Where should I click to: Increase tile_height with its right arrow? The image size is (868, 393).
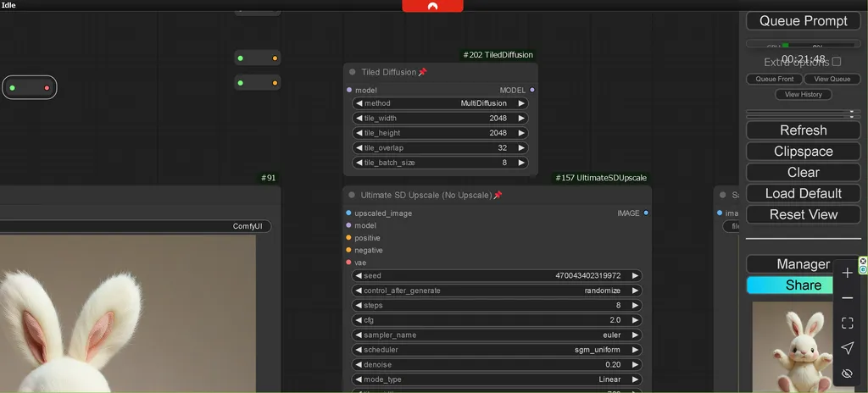(x=521, y=133)
